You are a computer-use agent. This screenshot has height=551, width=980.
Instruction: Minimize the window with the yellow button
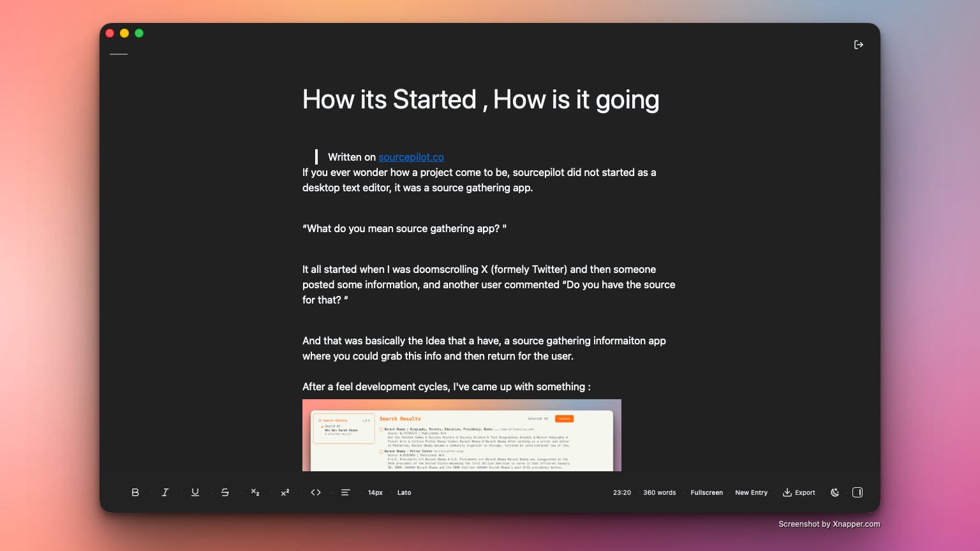pyautogui.click(x=124, y=33)
